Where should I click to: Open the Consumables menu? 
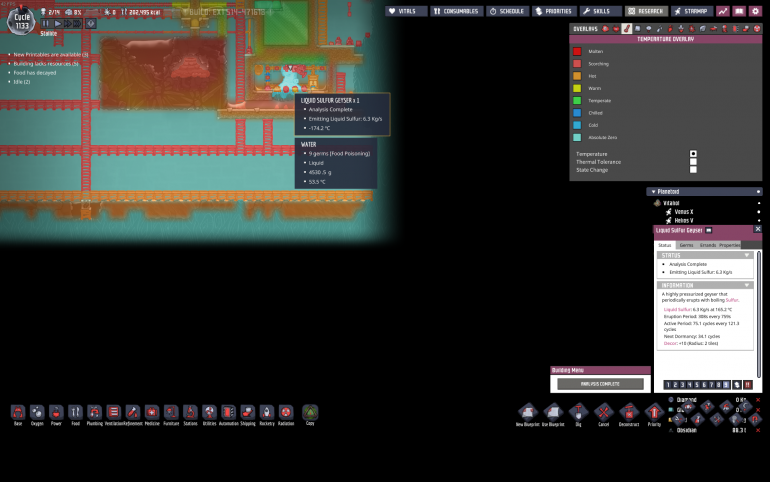(x=457, y=11)
